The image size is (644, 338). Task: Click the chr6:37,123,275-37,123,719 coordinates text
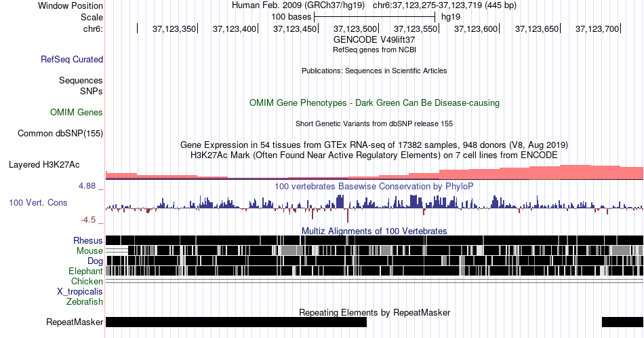click(445, 5)
